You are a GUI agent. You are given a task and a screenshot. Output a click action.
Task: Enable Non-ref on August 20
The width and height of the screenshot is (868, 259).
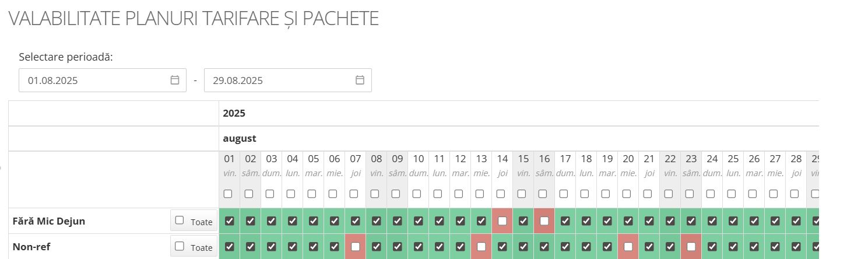point(628,247)
